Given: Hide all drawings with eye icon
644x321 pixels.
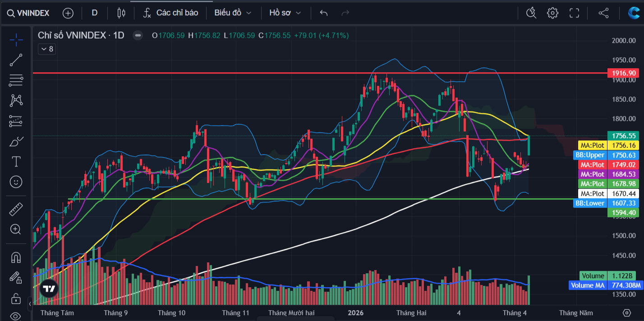Looking at the screenshot, I should tap(16, 316).
